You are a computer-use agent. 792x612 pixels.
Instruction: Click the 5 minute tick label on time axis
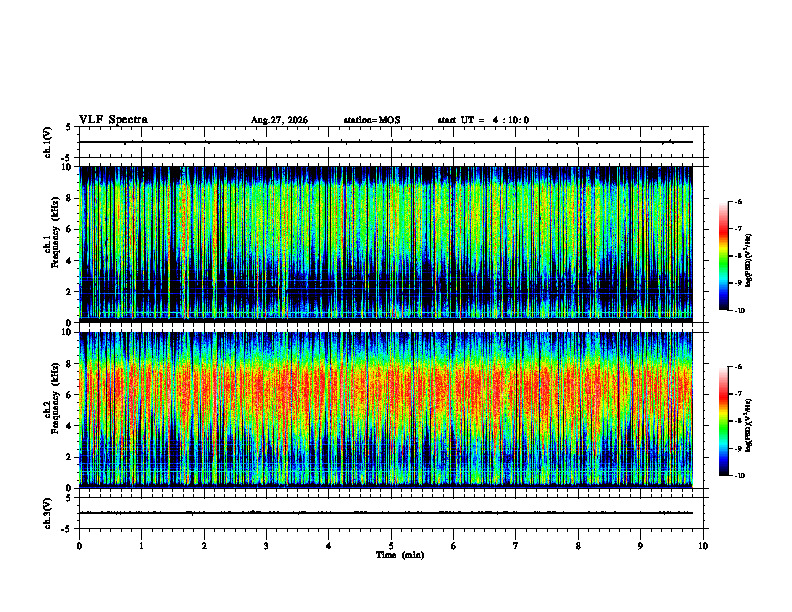391,546
